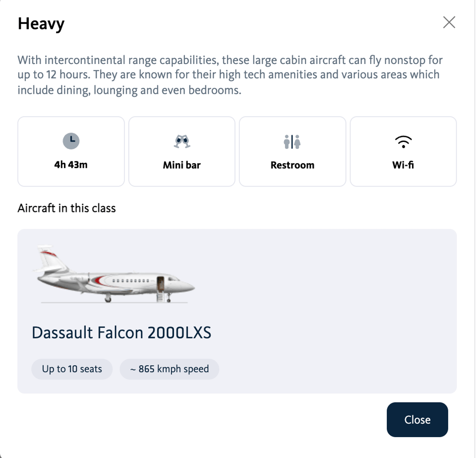This screenshot has height=458, width=476.
Task: Click the Mini bar clinking glasses icon
Action: (x=181, y=142)
